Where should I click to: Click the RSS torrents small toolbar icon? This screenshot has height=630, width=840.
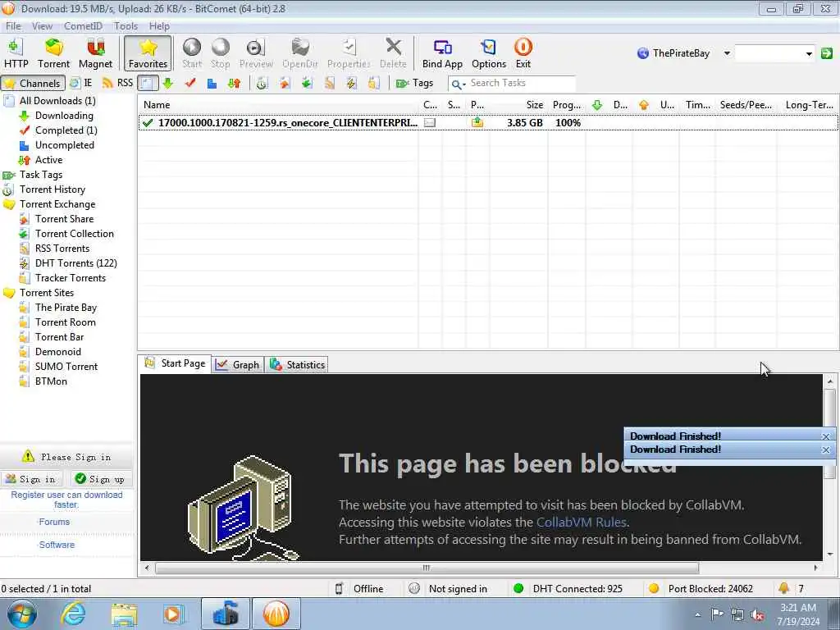329,83
